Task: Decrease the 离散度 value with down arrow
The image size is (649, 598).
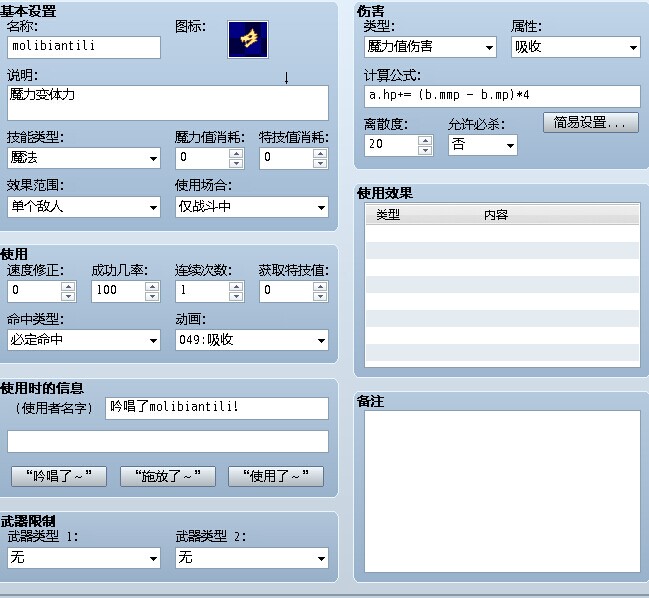Action: [425, 150]
